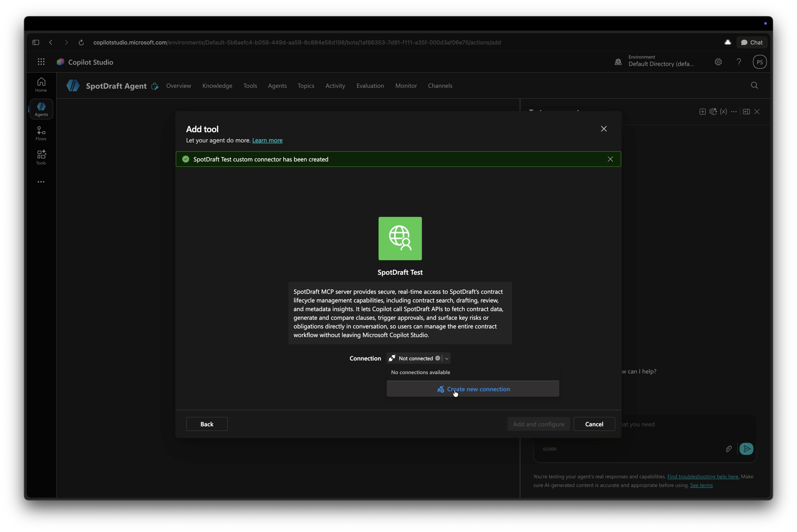Switch to the Evaluation tab
The width and height of the screenshot is (797, 532).
point(370,86)
